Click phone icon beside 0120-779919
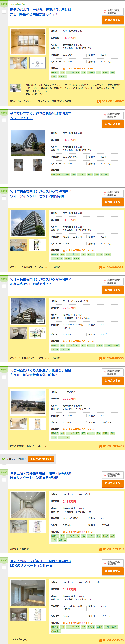Viewport: 125px width, 644px height. click(x=100, y=549)
